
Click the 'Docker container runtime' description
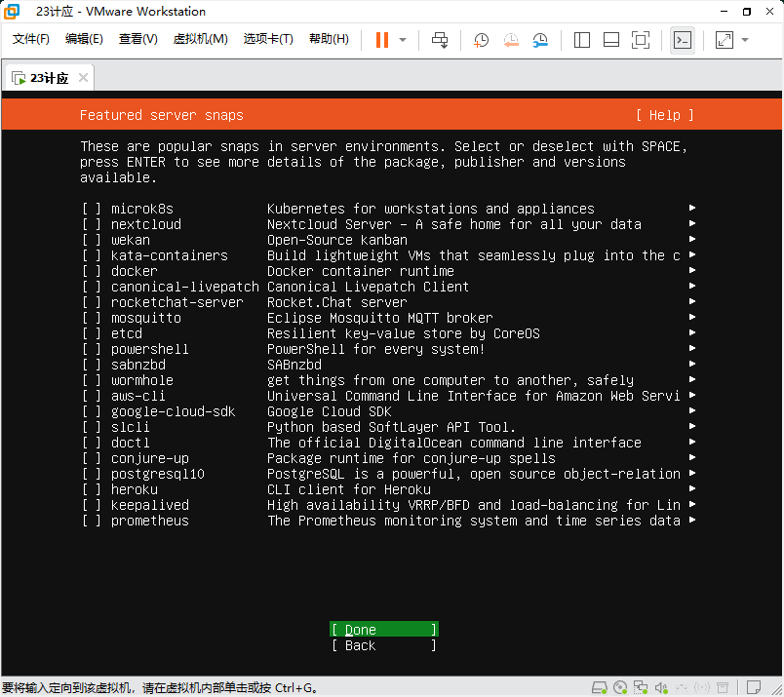(x=361, y=271)
